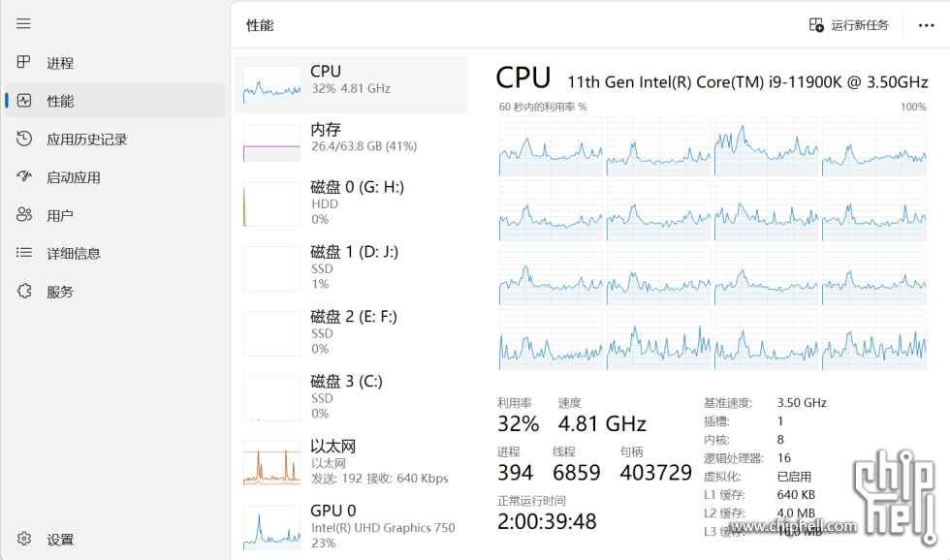Image resolution: width=950 pixels, height=560 pixels.
Task: Click the 磁盘 0 mini graph thumbnail
Action: point(272,204)
